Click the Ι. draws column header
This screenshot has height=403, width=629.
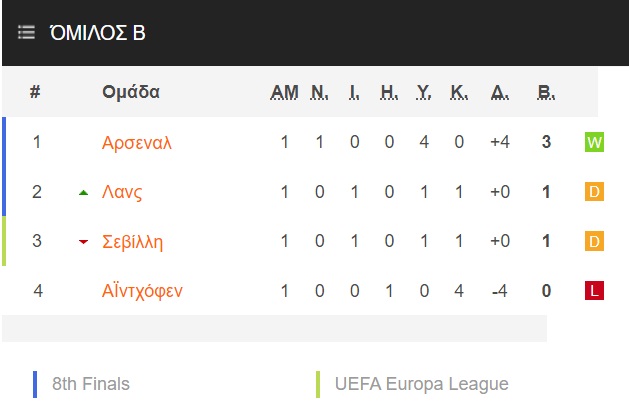click(x=354, y=93)
